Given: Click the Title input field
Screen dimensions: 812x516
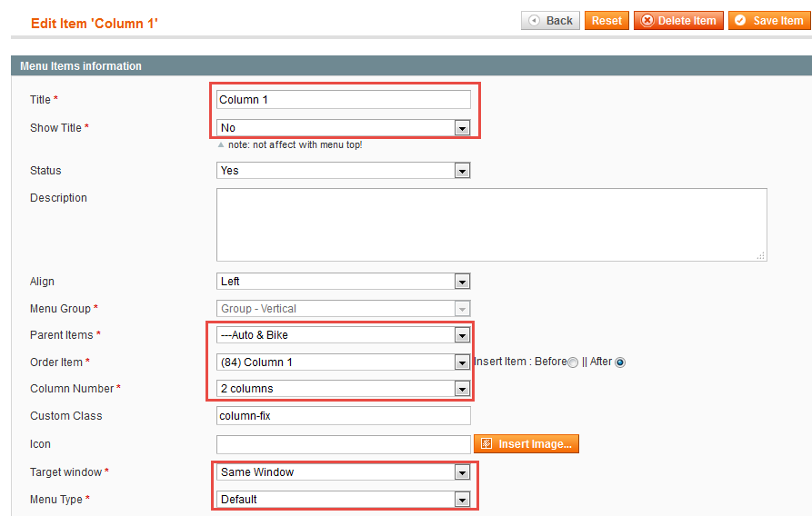Looking at the screenshot, I should click(x=344, y=100).
